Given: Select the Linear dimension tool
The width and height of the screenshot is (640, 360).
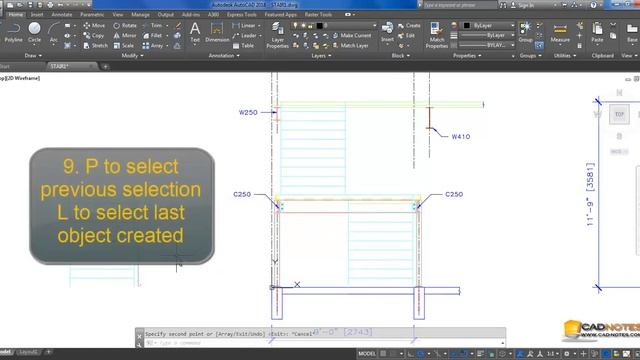Looking at the screenshot, I should 244,25.
